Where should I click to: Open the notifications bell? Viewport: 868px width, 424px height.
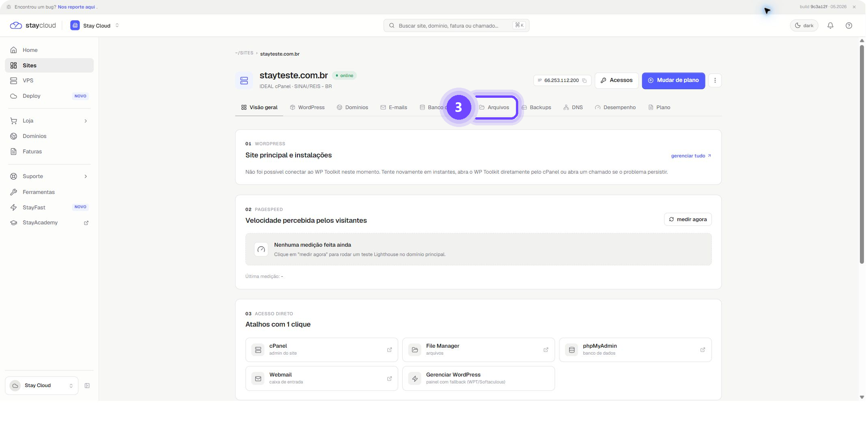[830, 26]
